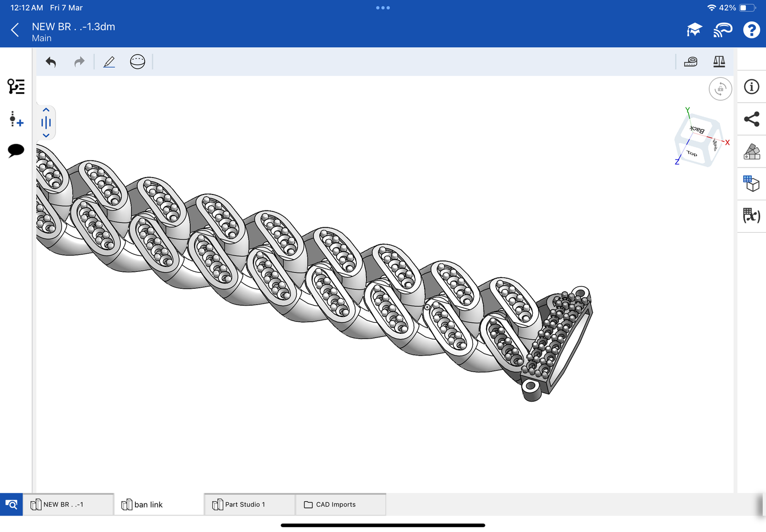Open the variable table icon
Image resolution: width=766 pixels, height=532 pixels.
click(751, 216)
